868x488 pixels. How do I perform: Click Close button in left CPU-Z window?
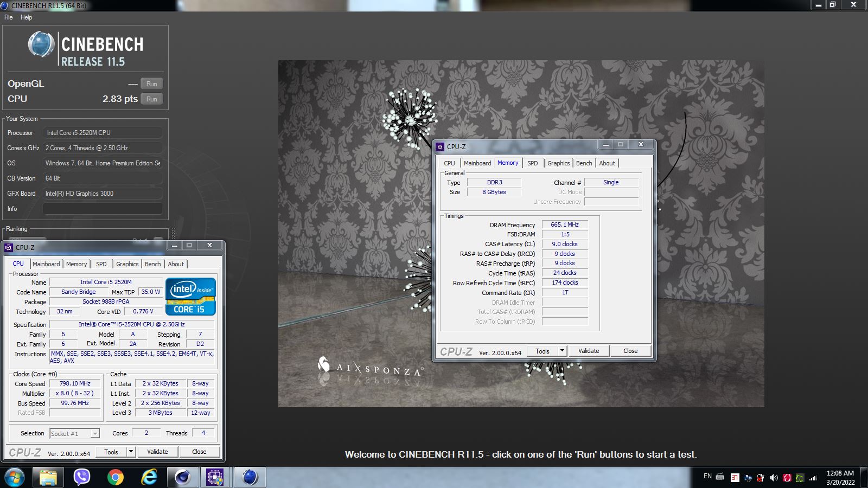[199, 452]
